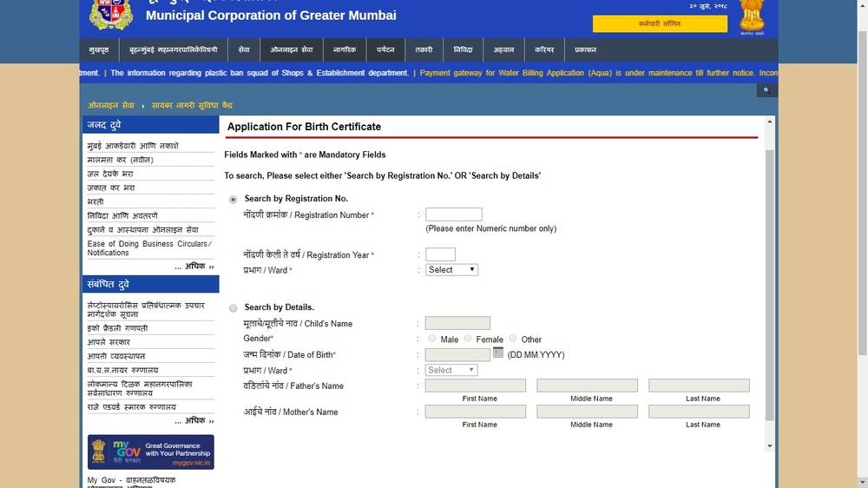
Task: Select Search by Registration No. radio
Action: pyautogui.click(x=233, y=200)
